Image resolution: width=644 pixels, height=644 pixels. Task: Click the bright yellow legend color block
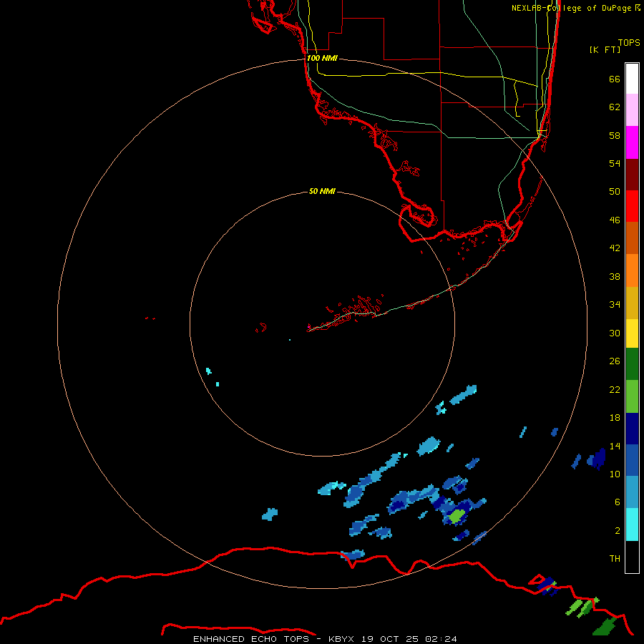[x=632, y=333]
